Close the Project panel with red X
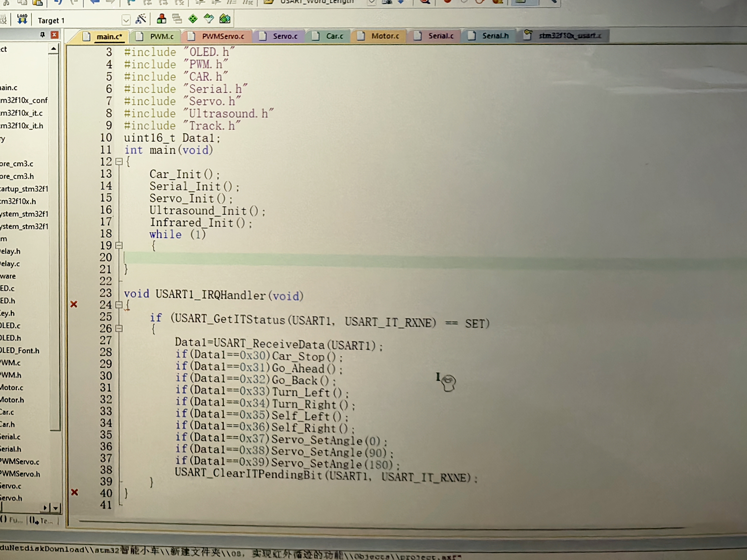This screenshot has height=560, width=747. tap(54, 35)
